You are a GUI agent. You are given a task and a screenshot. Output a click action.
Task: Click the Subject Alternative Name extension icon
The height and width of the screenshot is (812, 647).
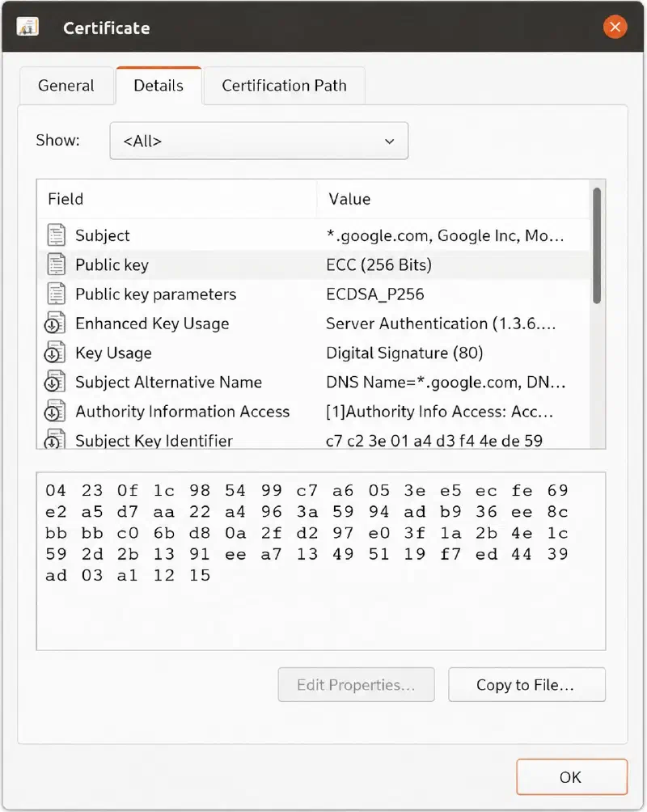[x=54, y=383]
